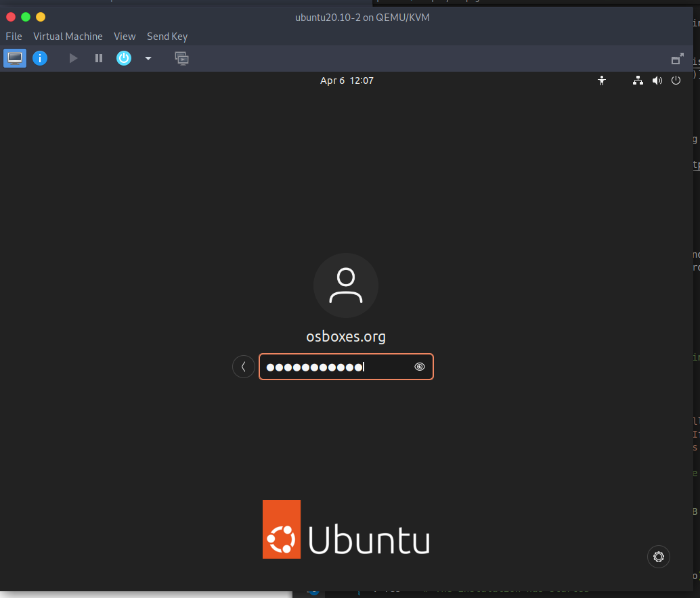
Task: Open virtual hardware details info button
Action: [x=40, y=58]
